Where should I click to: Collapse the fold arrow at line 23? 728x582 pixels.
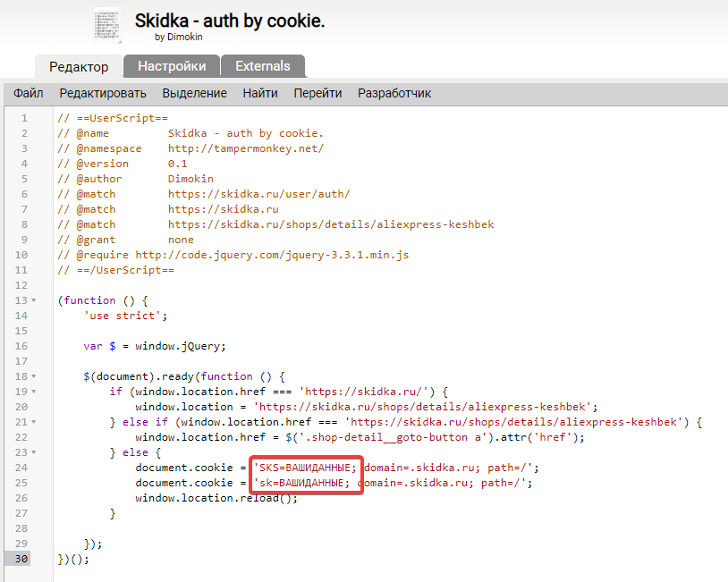[x=34, y=452]
